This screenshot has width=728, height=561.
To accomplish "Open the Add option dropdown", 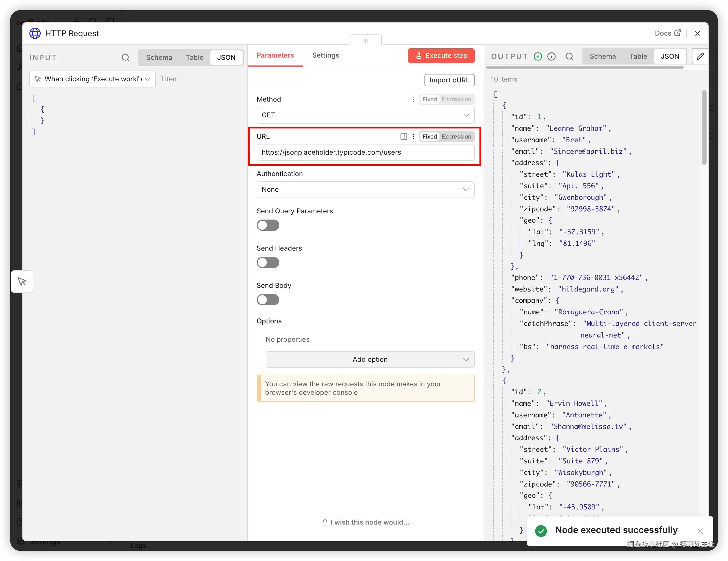I will [370, 360].
